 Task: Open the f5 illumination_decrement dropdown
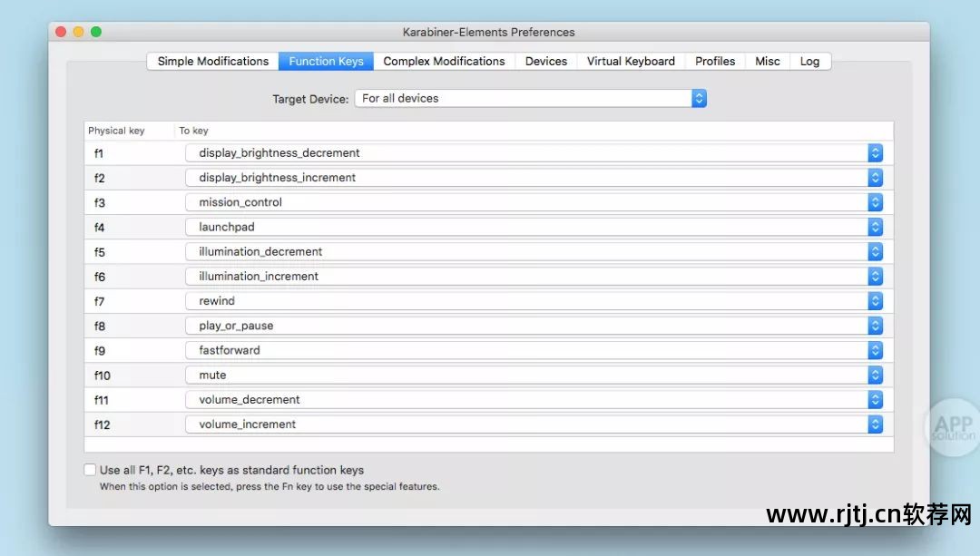[534, 252]
